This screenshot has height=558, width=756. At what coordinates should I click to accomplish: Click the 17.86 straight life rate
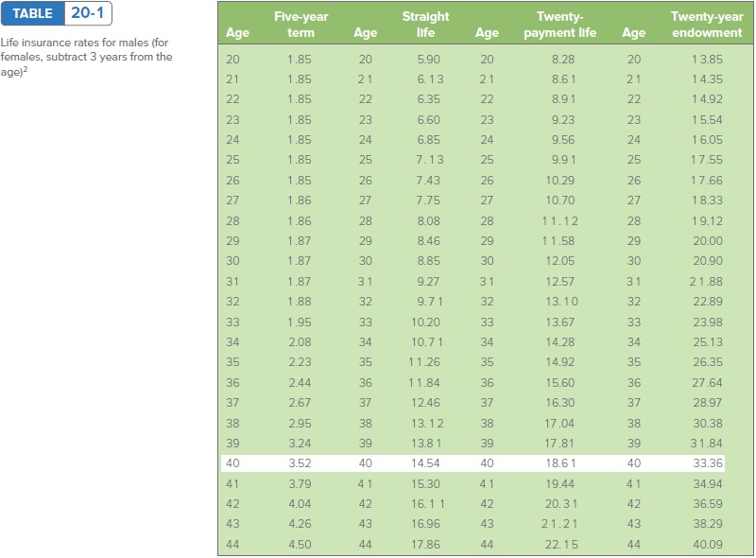point(424,544)
